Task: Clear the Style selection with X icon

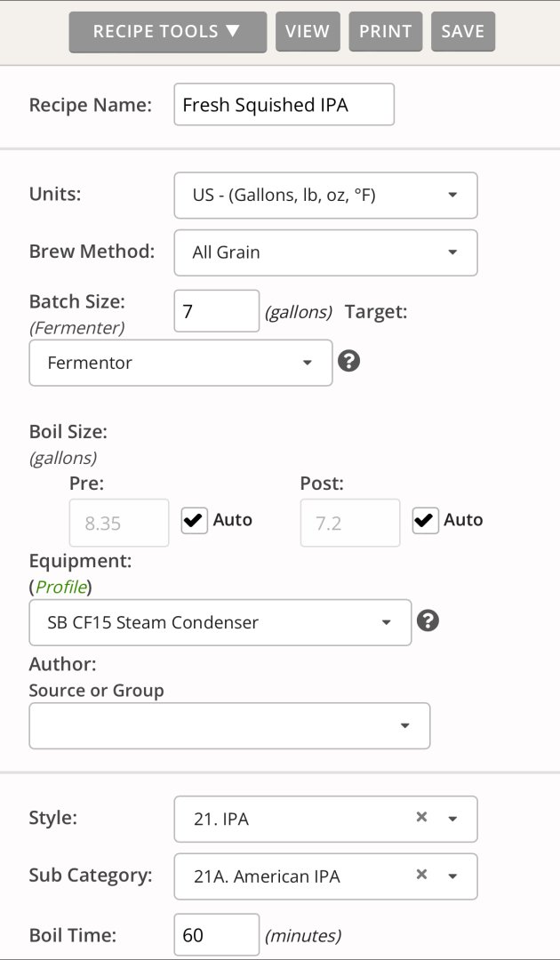Action: [422, 817]
